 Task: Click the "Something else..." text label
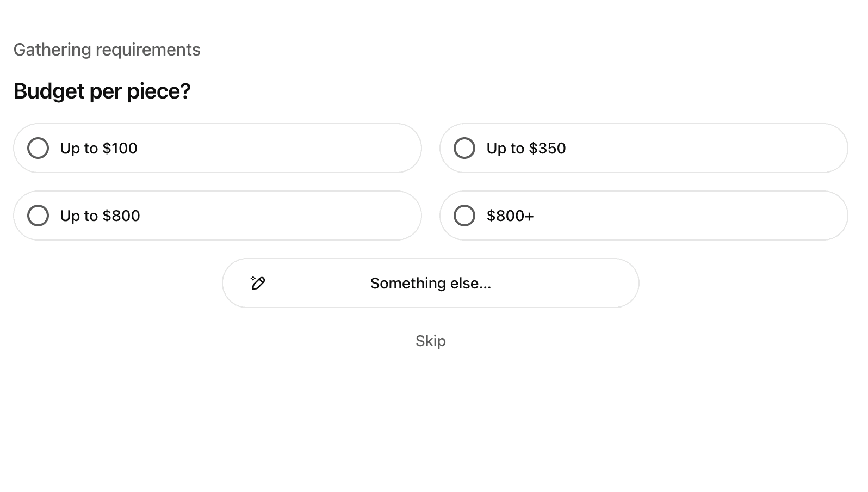(x=430, y=283)
